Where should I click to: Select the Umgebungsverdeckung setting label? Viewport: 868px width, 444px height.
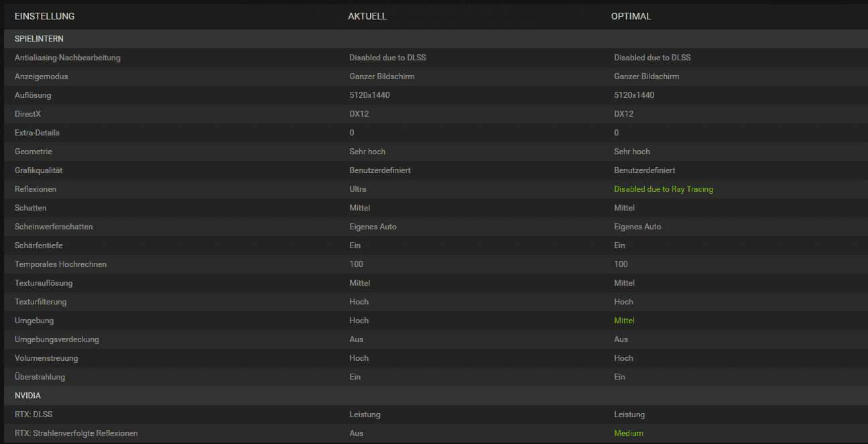(56, 339)
